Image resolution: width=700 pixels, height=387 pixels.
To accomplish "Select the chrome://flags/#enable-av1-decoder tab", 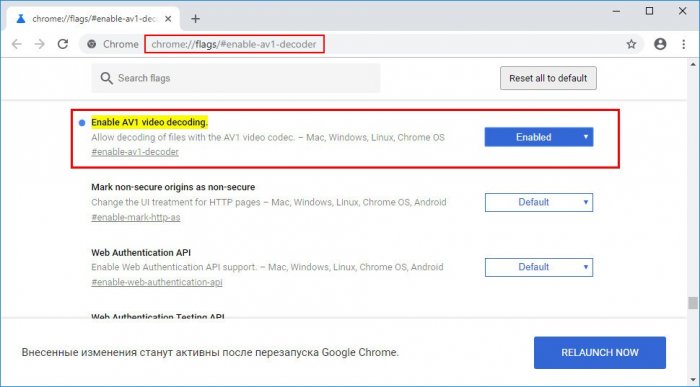I will [x=93, y=19].
